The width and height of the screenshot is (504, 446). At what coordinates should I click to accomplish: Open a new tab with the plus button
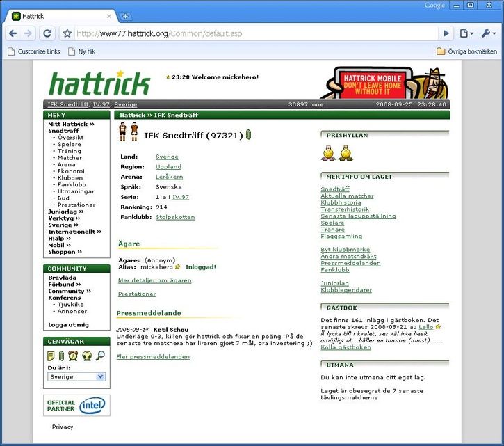point(125,17)
